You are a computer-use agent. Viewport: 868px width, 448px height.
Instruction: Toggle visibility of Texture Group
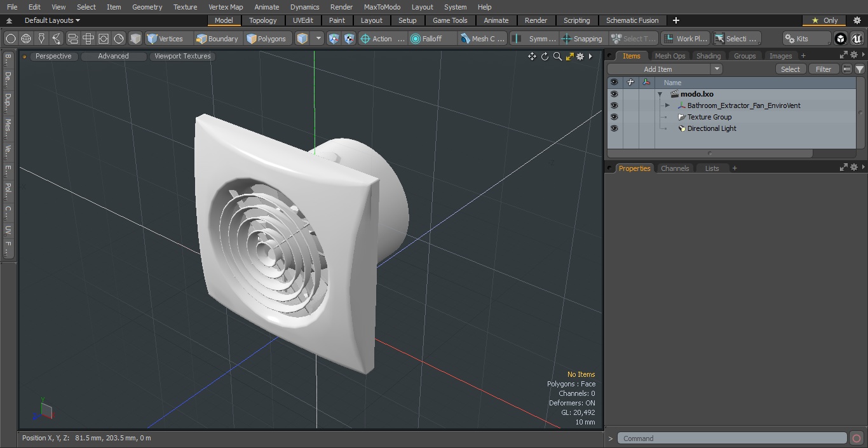tap(614, 117)
